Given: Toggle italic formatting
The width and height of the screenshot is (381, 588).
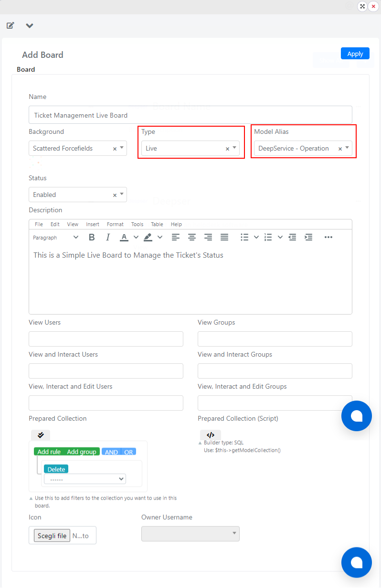Looking at the screenshot, I should (x=108, y=237).
